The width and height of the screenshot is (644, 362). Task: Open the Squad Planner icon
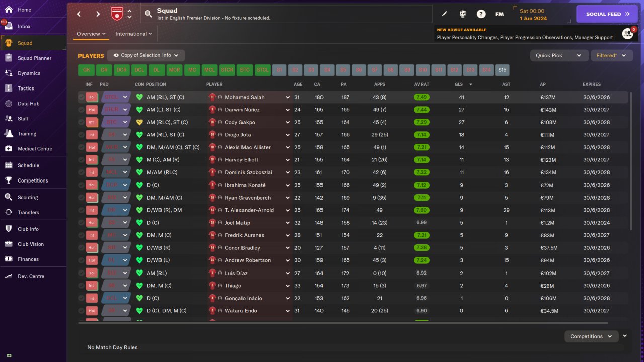[9, 58]
